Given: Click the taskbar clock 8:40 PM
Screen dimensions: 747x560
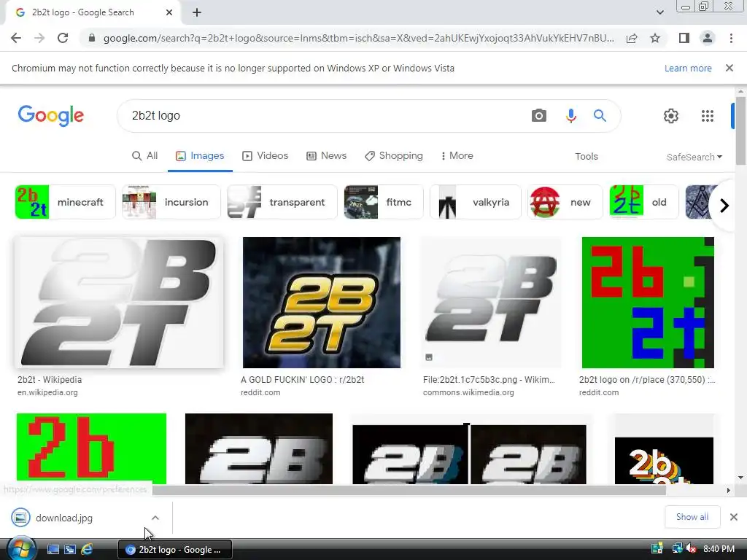Looking at the screenshot, I should point(719,549).
